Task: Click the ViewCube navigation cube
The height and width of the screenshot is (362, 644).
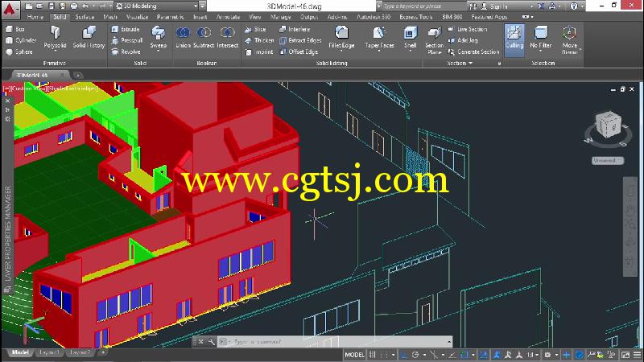Action: (x=609, y=125)
